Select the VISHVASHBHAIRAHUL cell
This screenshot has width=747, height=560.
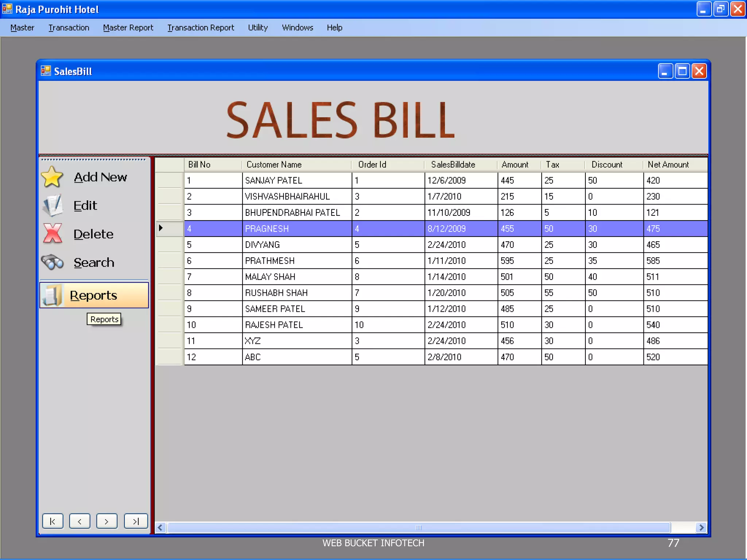pos(297,197)
